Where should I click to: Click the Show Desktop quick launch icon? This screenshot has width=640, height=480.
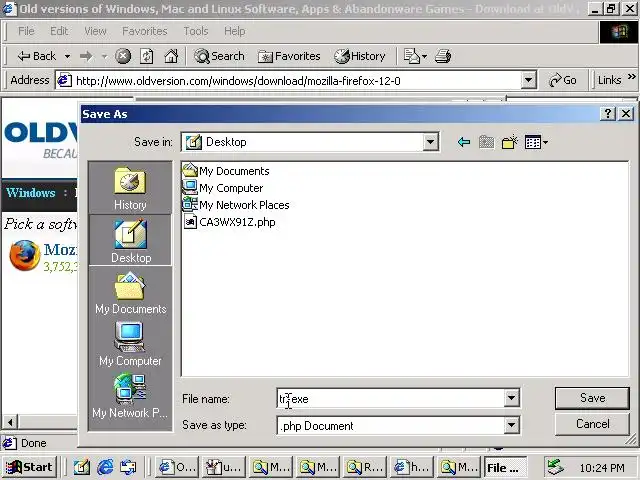[x=81, y=467]
